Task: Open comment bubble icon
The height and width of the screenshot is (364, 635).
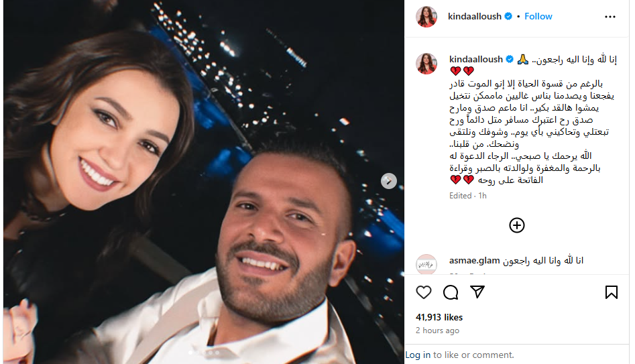Action: tap(451, 292)
